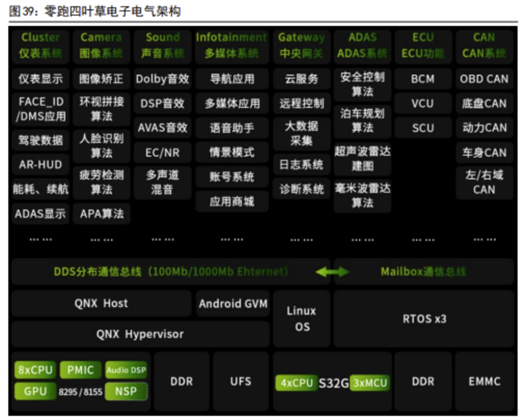Select the Android GVM box
The image size is (529, 420).
(233, 304)
